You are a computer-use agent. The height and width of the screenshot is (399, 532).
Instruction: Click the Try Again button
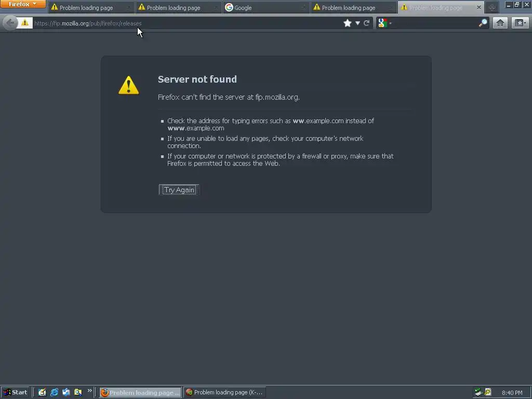(179, 190)
